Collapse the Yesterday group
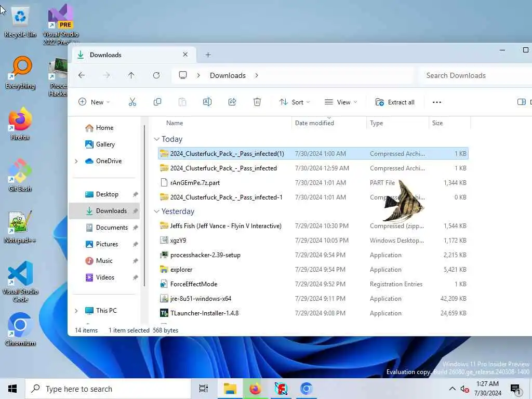The width and height of the screenshot is (532, 399). (x=156, y=211)
